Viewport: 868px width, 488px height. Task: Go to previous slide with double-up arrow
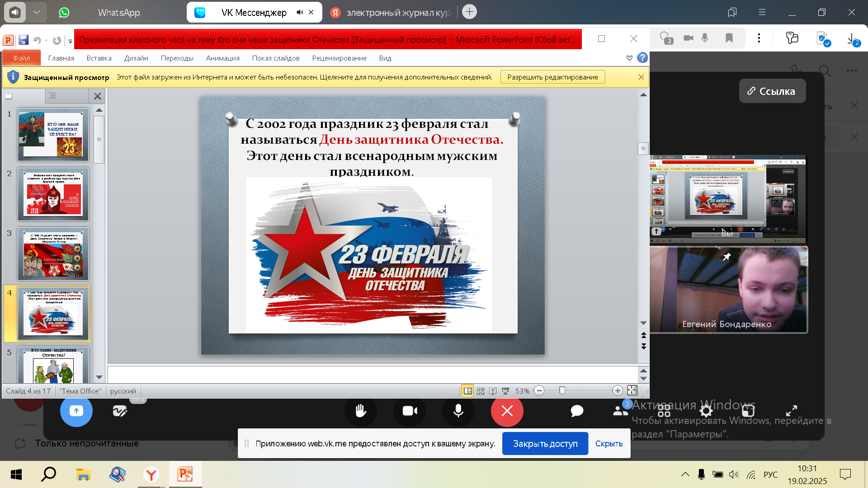(x=643, y=335)
